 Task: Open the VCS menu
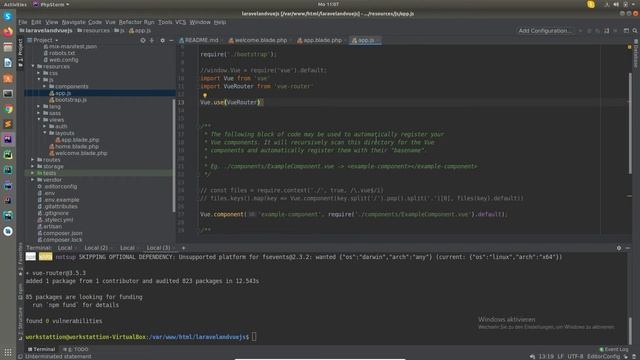point(180,22)
